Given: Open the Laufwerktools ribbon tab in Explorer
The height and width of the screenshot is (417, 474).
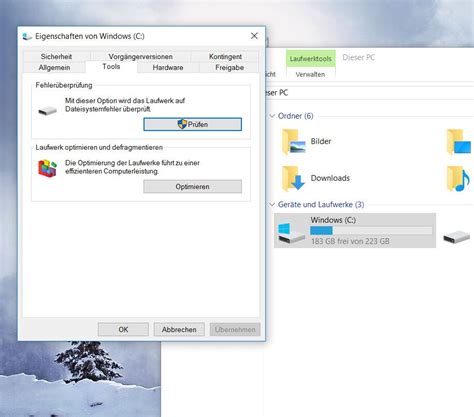Looking at the screenshot, I should tap(310, 59).
